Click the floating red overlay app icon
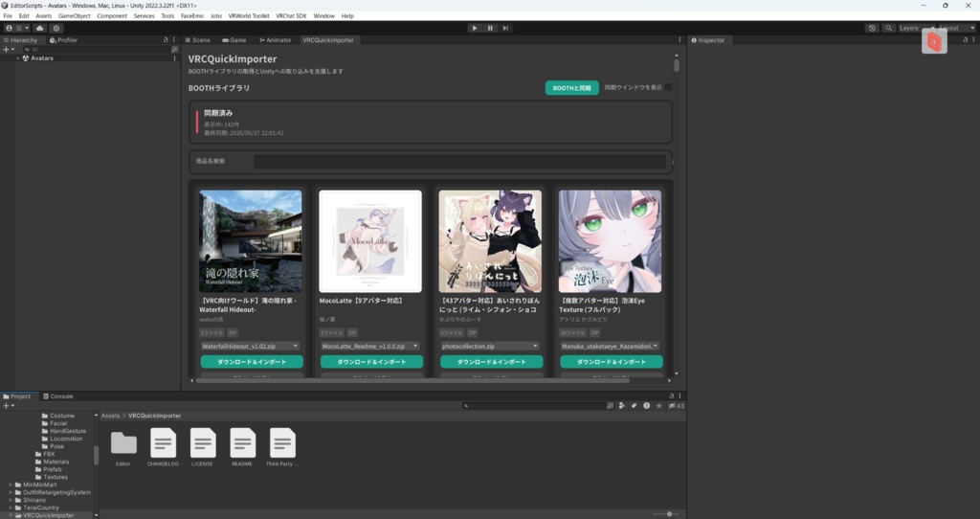 coord(934,42)
